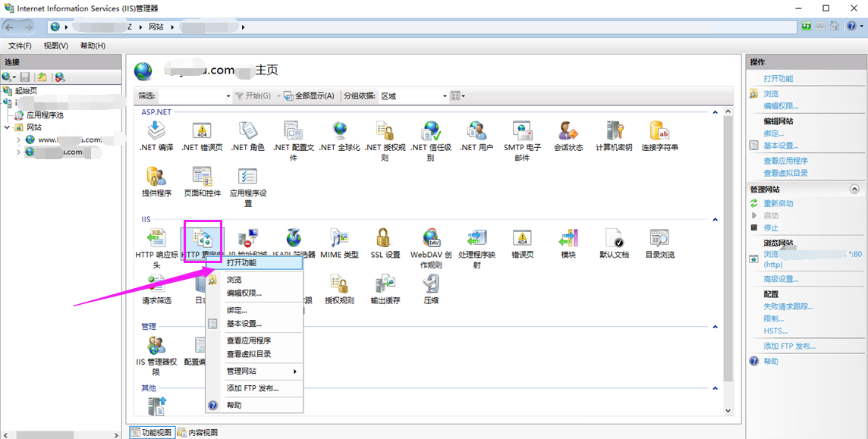Collapse the 网站 tree node

pyautogui.click(x=8, y=127)
